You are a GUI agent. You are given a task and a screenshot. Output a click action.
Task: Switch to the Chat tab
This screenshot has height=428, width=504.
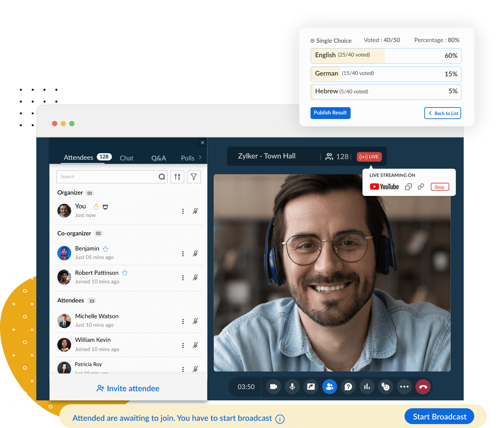tap(126, 158)
